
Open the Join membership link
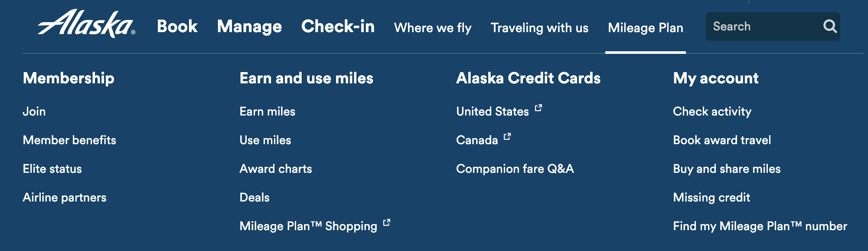tap(34, 112)
